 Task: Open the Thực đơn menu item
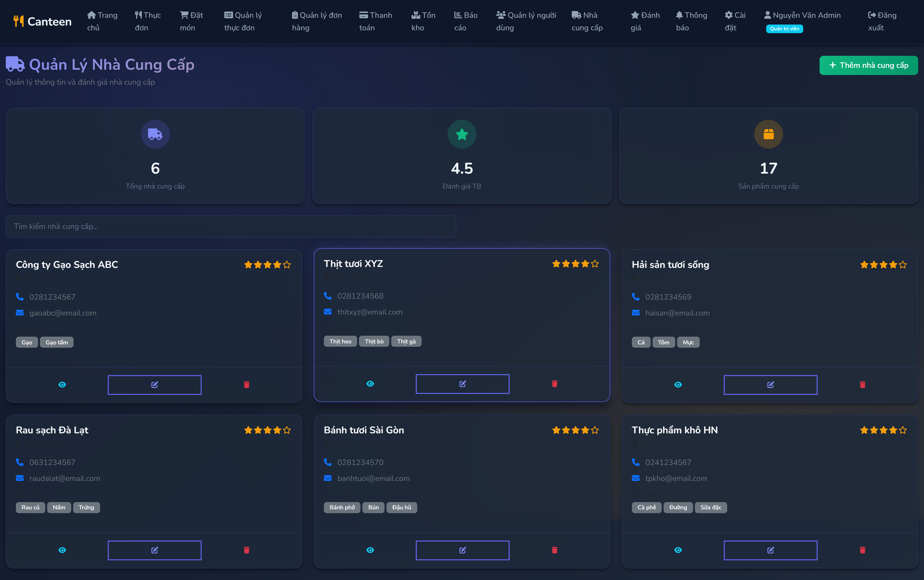pos(148,21)
